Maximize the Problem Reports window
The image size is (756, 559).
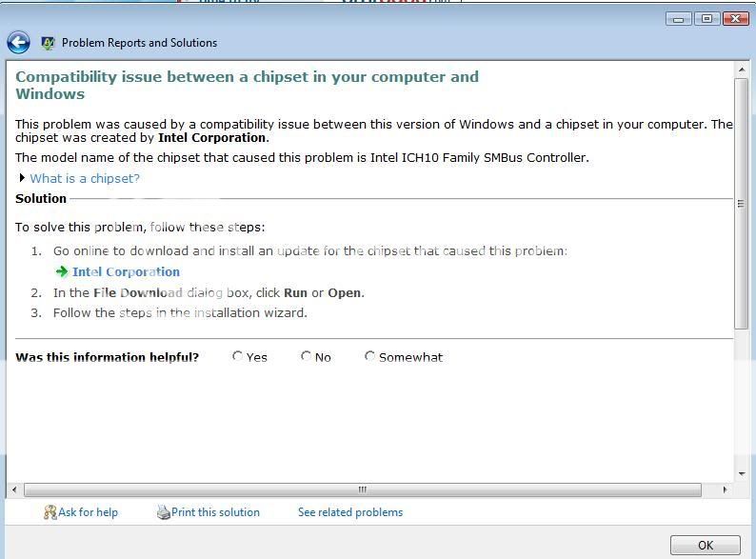point(706,18)
